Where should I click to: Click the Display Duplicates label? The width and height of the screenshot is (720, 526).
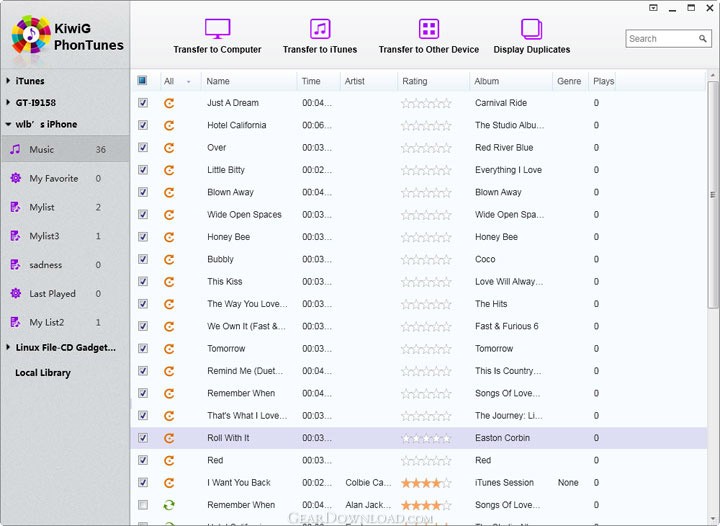coord(532,50)
